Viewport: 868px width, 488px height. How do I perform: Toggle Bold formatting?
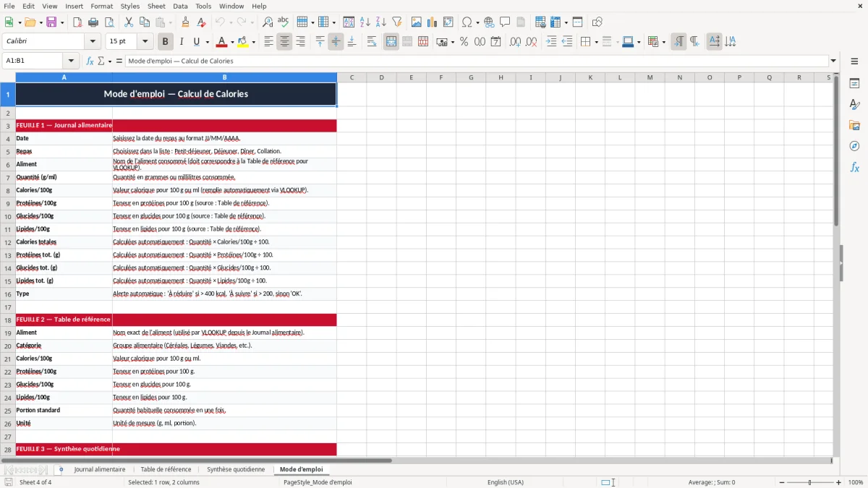(x=165, y=42)
